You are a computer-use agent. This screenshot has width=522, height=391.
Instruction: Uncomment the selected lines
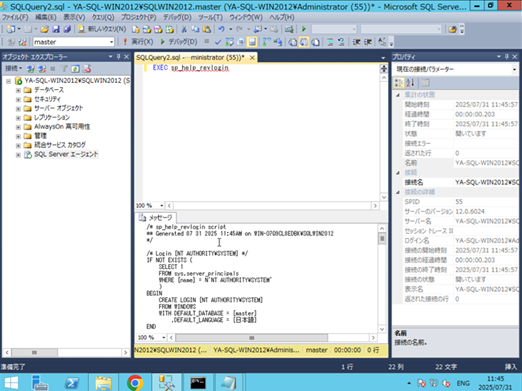341,42
